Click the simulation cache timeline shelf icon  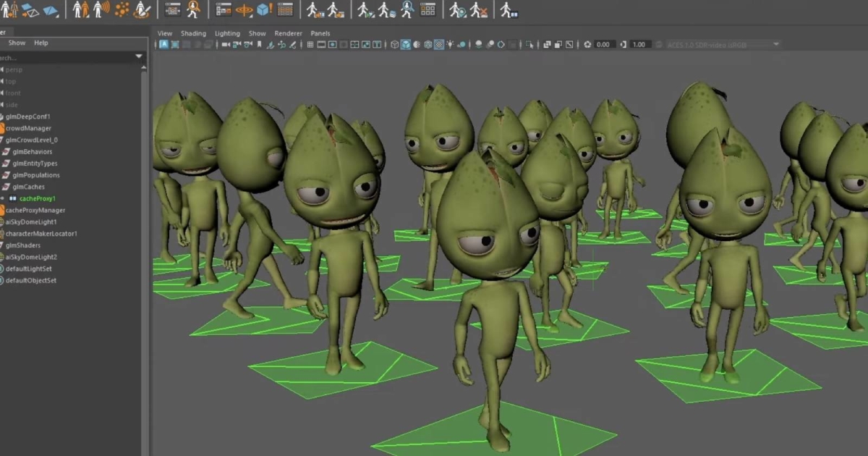click(x=173, y=9)
